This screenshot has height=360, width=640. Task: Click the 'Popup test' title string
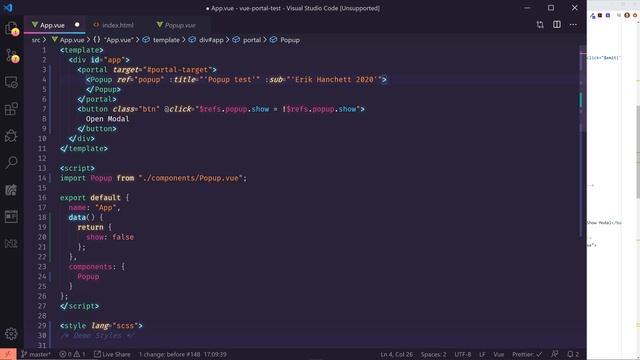(231, 80)
